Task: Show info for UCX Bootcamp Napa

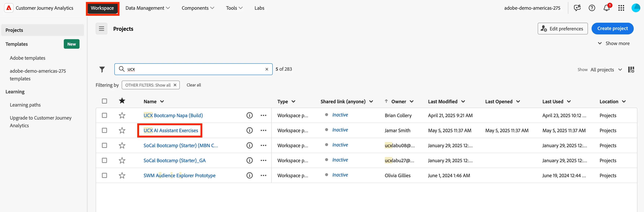Action: pyautogui.click(x=249, y=115)
